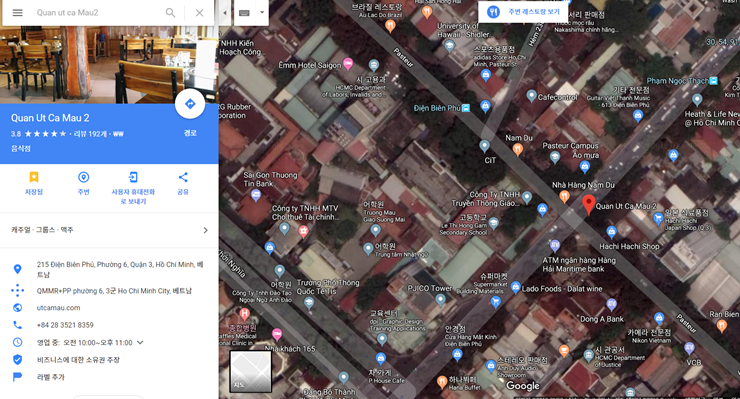Screen dimensions: 740x399
Task: Click the 경로 directions label
Action: [x=190, y=133]
